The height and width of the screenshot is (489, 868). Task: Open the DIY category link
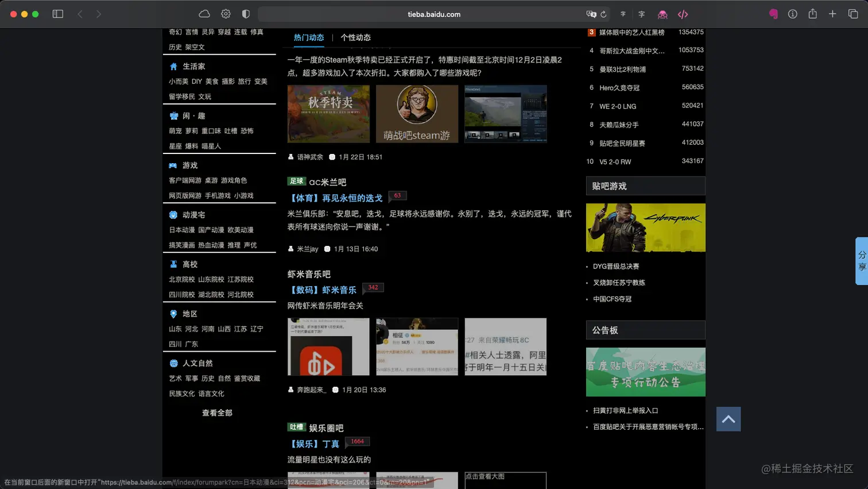point(197,82)
